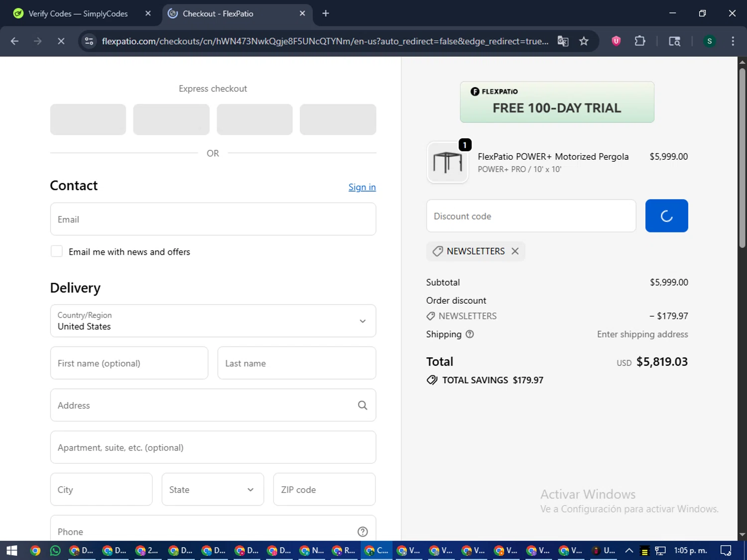The width and height of the screenshot is (747, 560).
Task: Click the Sign in link
Action: pyautogui.click(x=362, y=187)
